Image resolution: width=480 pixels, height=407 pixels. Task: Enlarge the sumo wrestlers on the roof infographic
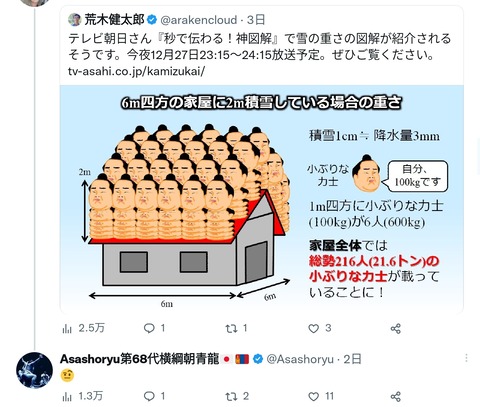tap(262, 199)
